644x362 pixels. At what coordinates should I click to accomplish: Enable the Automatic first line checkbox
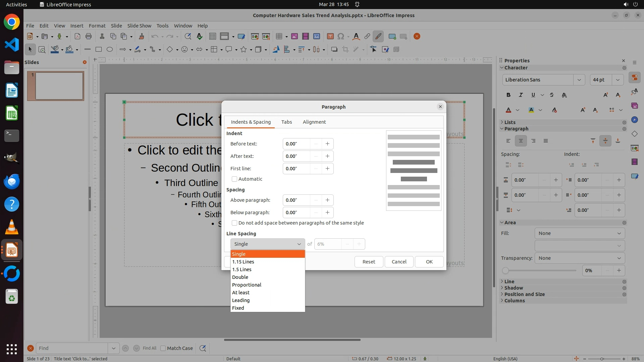[234, 179]
